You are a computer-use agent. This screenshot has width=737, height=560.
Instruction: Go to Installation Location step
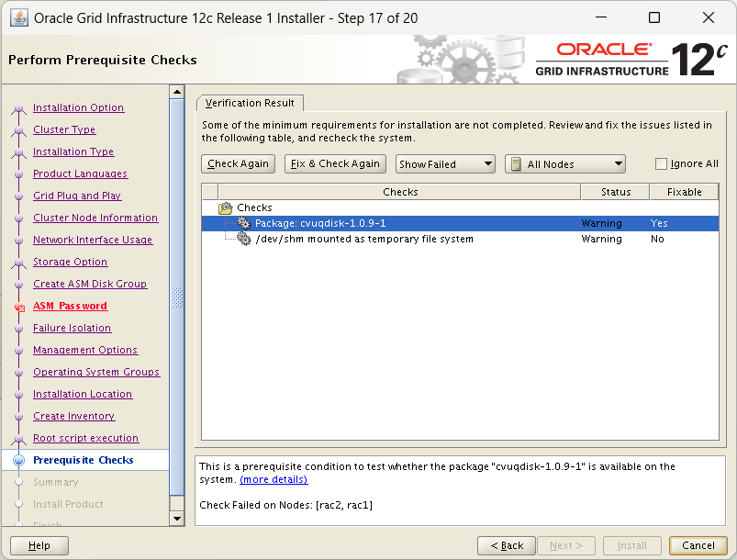click(83, 394)
